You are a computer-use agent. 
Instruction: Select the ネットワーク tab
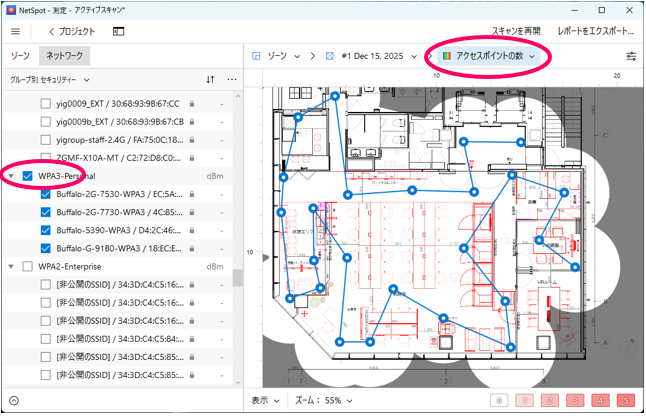(x=66, y=57)
